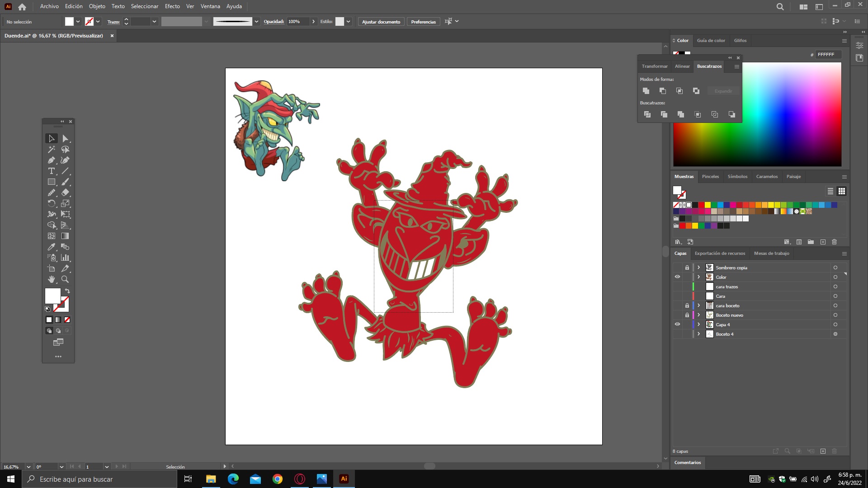Click the Ajustar documento button

tap(381, 22)
